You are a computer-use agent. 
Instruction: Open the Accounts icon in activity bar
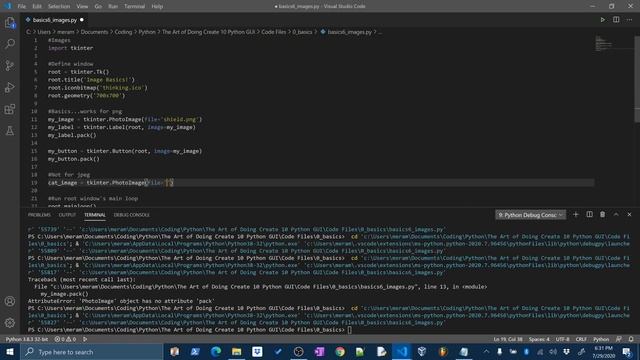(x=10, y=301)
